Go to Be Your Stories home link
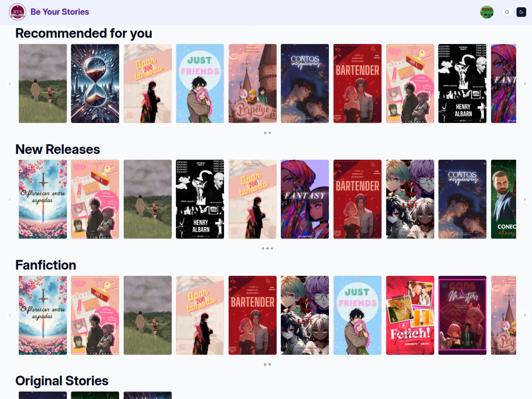The width and height of the screenshot is (532, 399). [x=60, y=12]
